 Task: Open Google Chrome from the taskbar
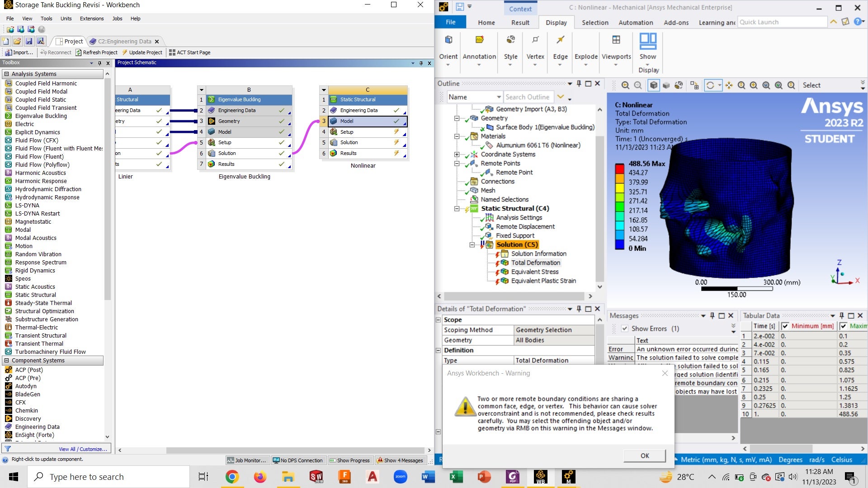click(232, 477)
